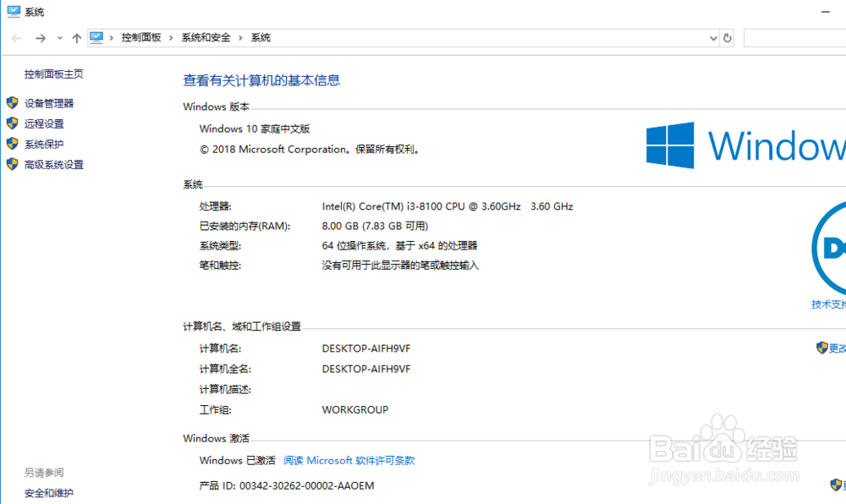Select the 控制面板 breadcrumb
846x504 pixels.
(x=141, y=37)
